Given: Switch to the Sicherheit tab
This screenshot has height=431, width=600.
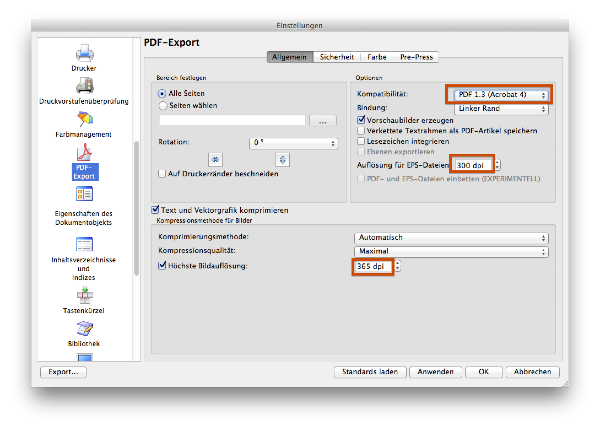Looking at the screenshot, I should tap(336, 58).
